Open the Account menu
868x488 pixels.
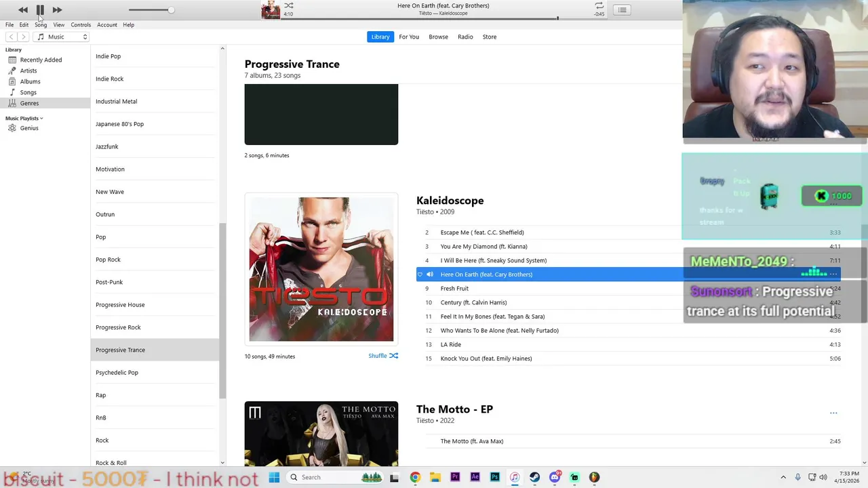[x=107, y=24]
